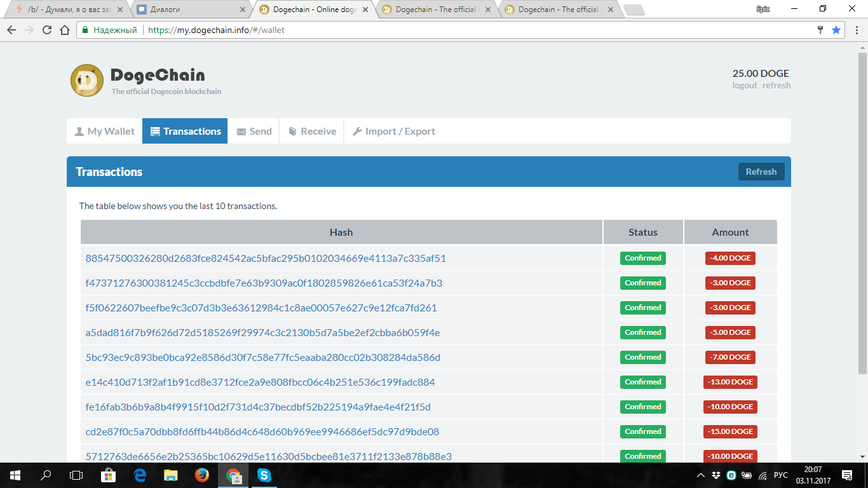Open the notification center icon
The image size is (868, 488).
coord(847,475)
